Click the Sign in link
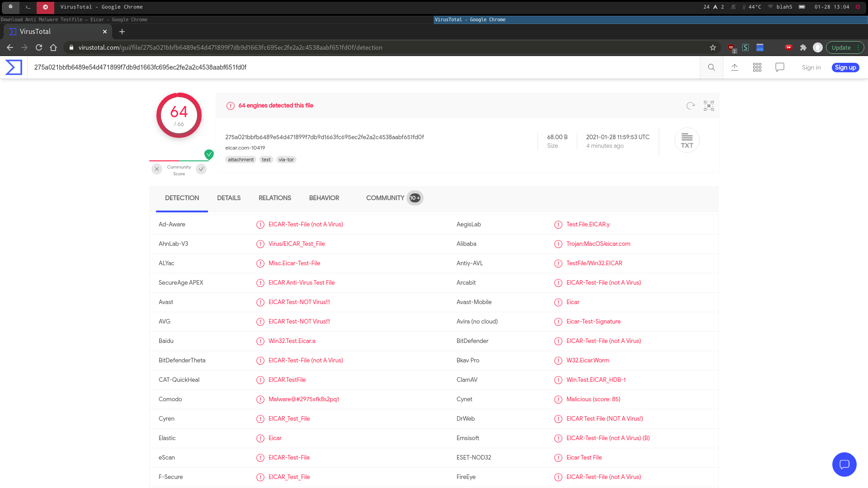The height and width of the screenshot is (488, 868). pyautogui.click(x=811, y=67)
